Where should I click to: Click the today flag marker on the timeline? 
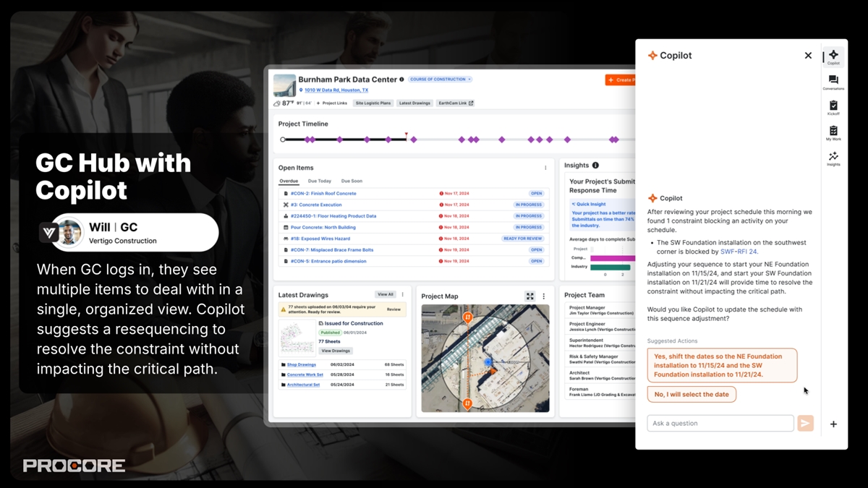[x=406, y=134]
